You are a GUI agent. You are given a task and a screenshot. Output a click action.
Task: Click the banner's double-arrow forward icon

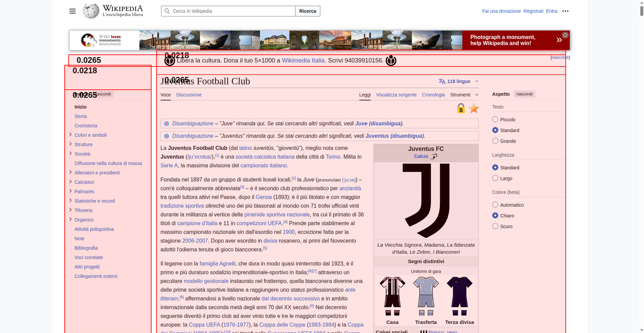[x=559, y=40]
